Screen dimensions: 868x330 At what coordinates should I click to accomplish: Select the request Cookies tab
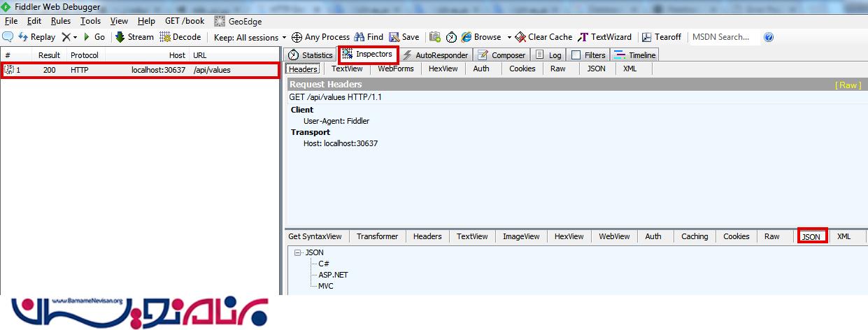(522, 69)
